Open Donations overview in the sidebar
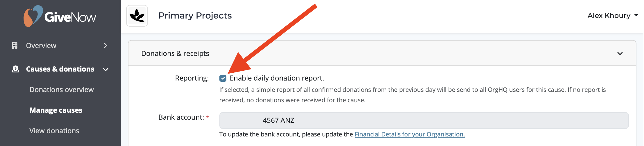Viewport: 644px width, 146px height. click(x=62, y=90)
